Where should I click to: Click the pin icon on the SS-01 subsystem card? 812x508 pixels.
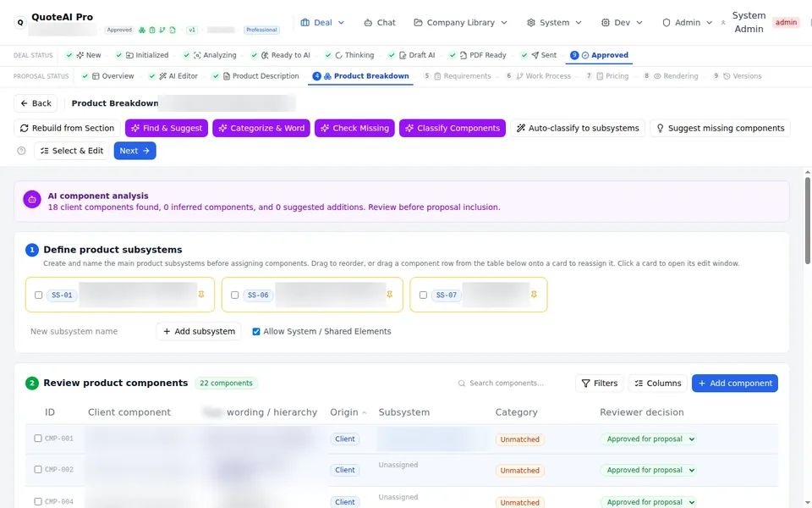click(201, 295)
